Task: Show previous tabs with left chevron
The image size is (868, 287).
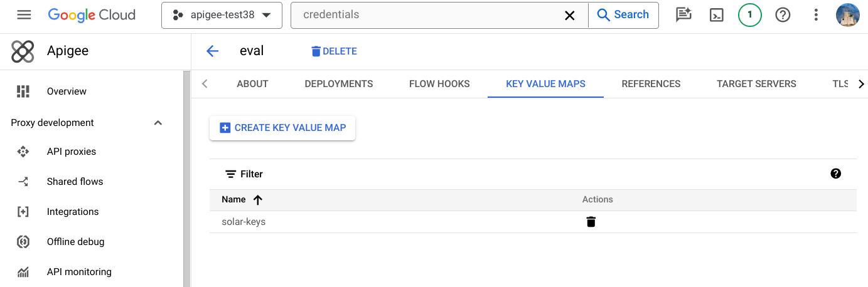Action: 205,84
